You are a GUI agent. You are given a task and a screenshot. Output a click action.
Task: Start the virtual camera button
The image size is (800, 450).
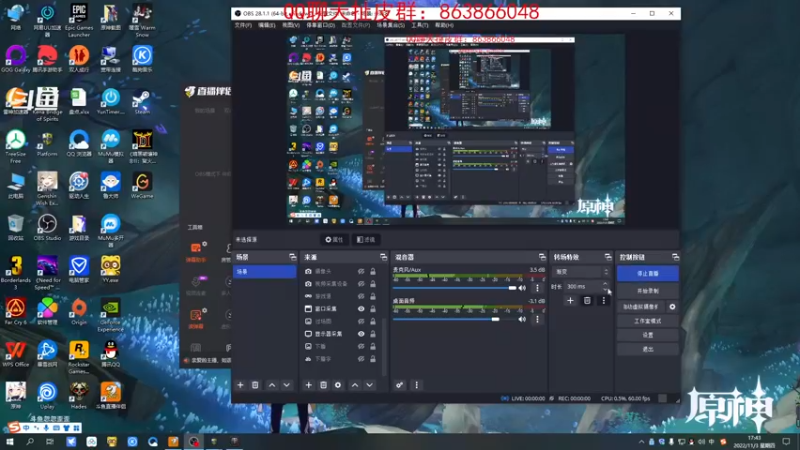point(641,307)
